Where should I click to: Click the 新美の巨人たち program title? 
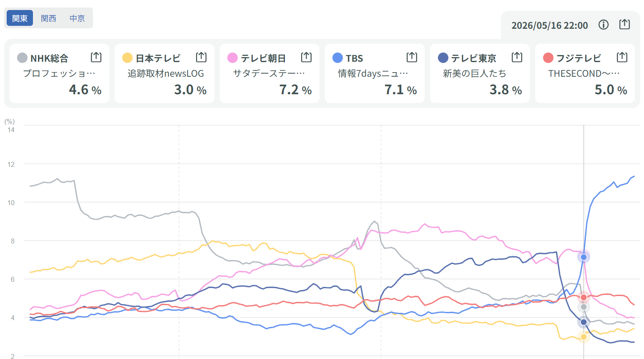click(475, 73)
